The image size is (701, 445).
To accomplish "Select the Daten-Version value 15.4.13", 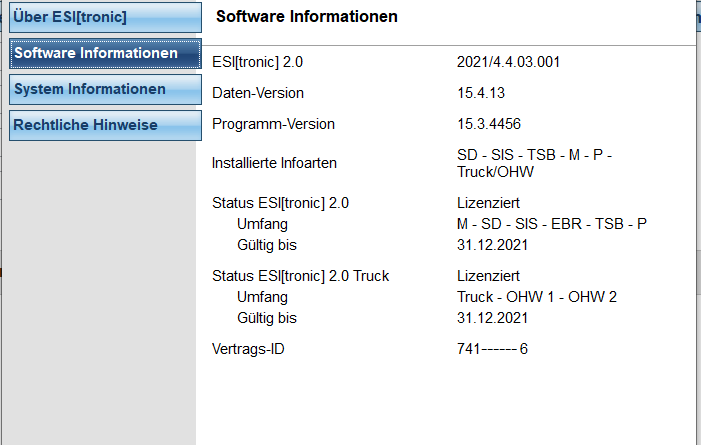I will click(481, 93).
